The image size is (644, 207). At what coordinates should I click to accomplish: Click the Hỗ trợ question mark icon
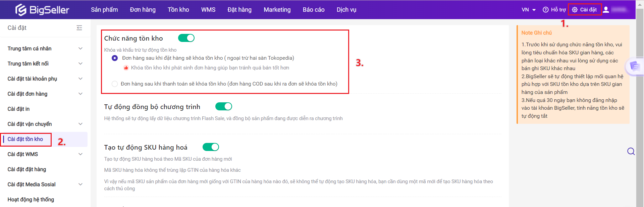coord(546,10)
